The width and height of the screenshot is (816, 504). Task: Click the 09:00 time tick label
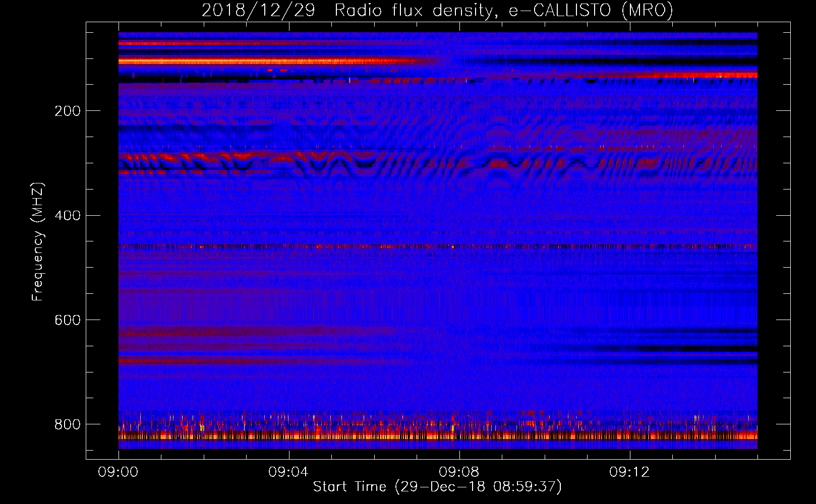coord(119,472)
